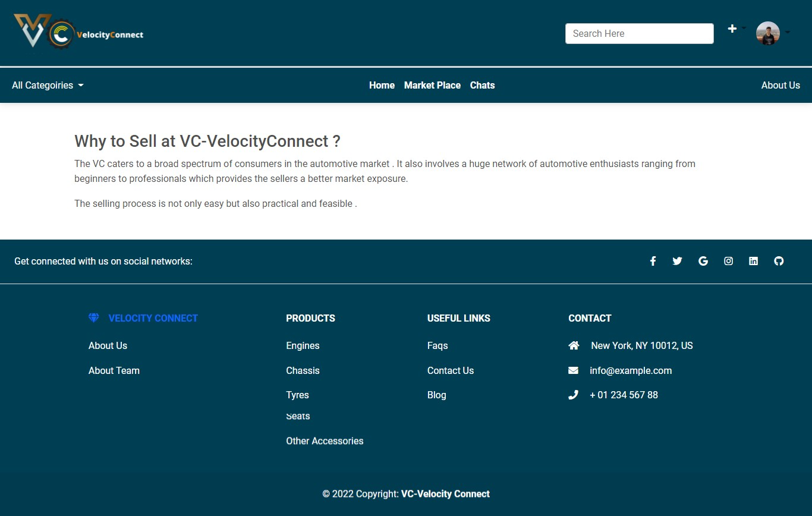Click the USEFUL LINKS footer heading
Screen dimensions: 812x516
(459, 318)
